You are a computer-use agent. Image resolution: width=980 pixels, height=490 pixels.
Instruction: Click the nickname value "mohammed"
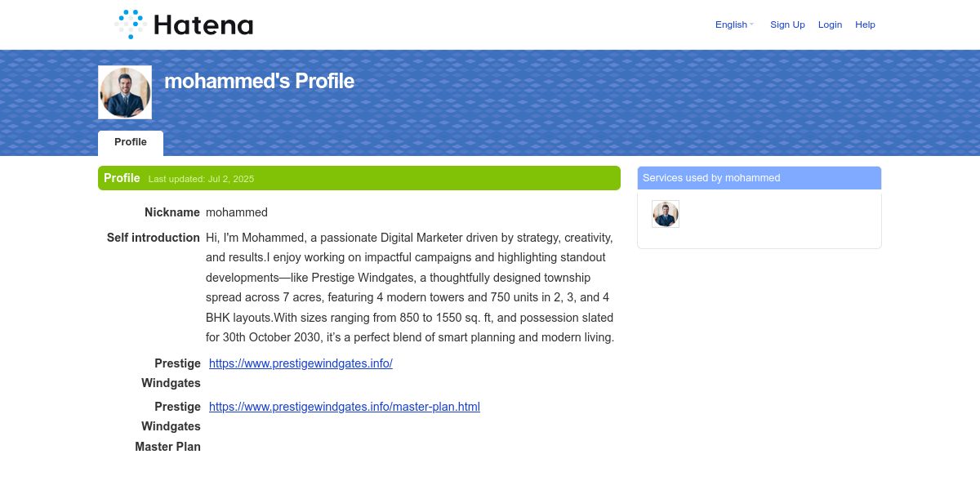(x=237, y=212)
